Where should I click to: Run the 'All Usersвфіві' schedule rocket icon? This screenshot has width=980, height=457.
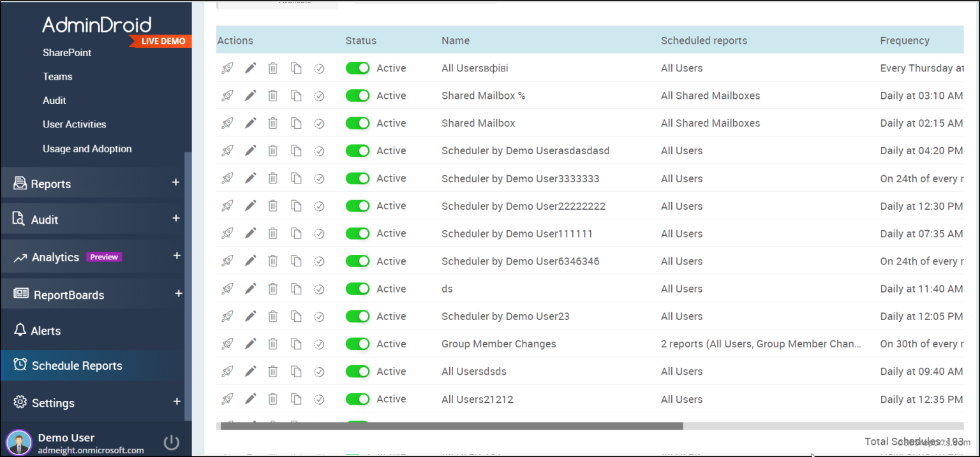coord(227,68)
